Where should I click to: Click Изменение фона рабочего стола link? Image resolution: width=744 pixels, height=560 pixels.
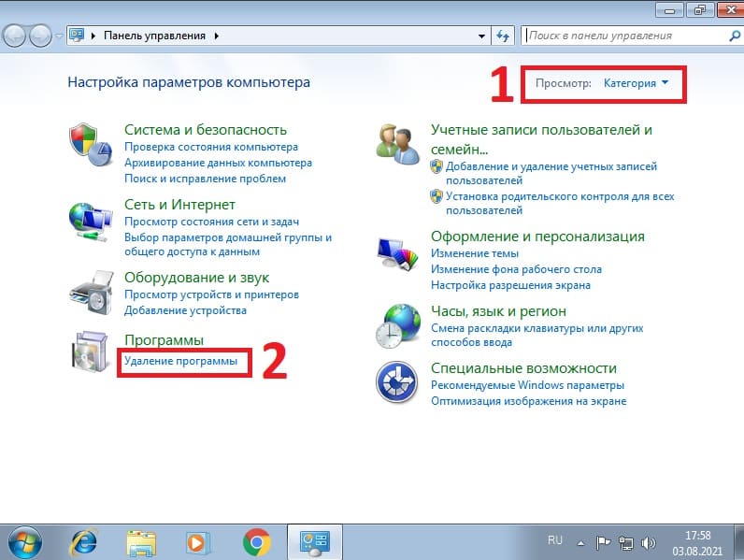[516, 269]
